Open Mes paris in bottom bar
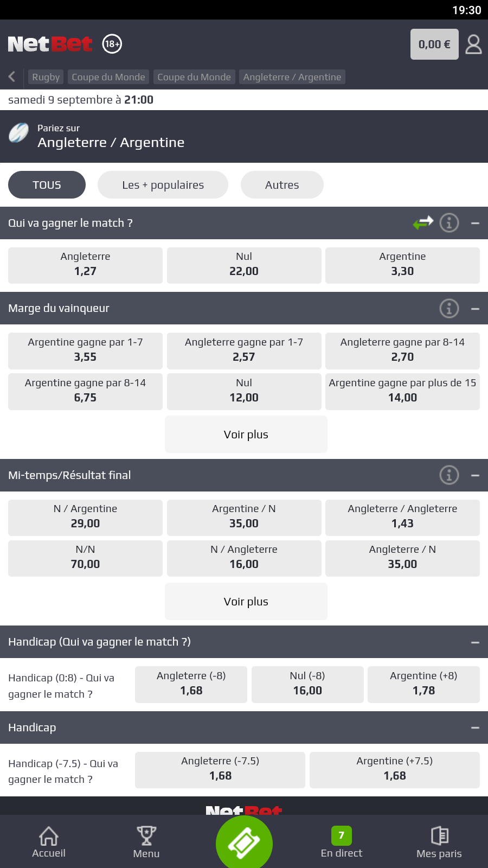Viewport: 488px width, 868px height. tap(439, 843)
